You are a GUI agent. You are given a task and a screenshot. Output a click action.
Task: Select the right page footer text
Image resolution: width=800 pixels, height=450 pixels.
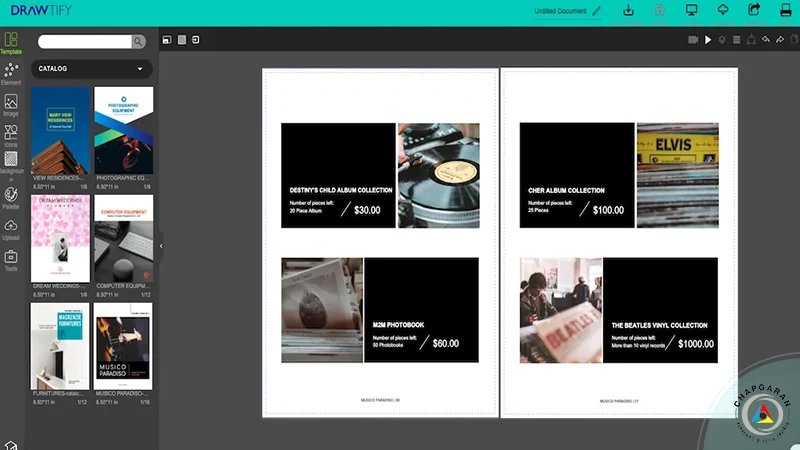point(619,401)
